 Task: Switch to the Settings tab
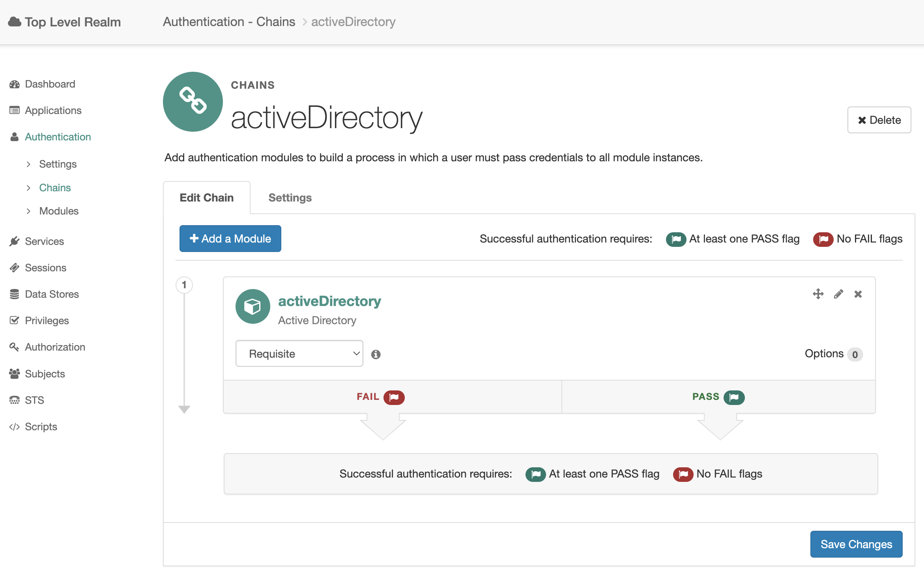290,198
